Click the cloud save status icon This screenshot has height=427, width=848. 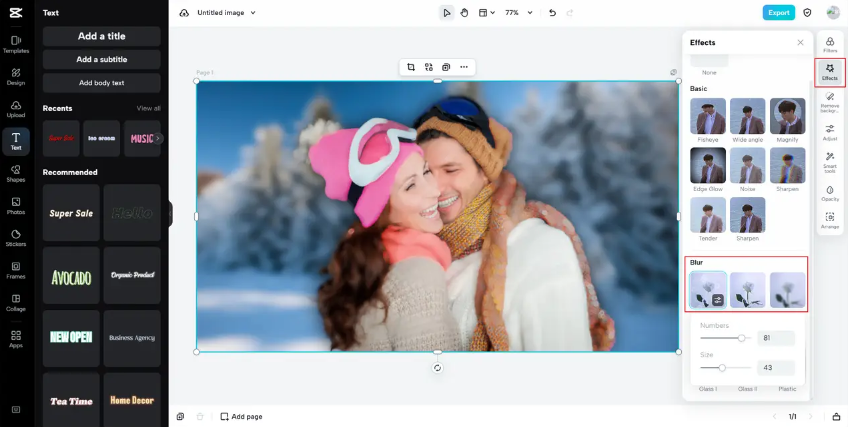pos(184,13)
